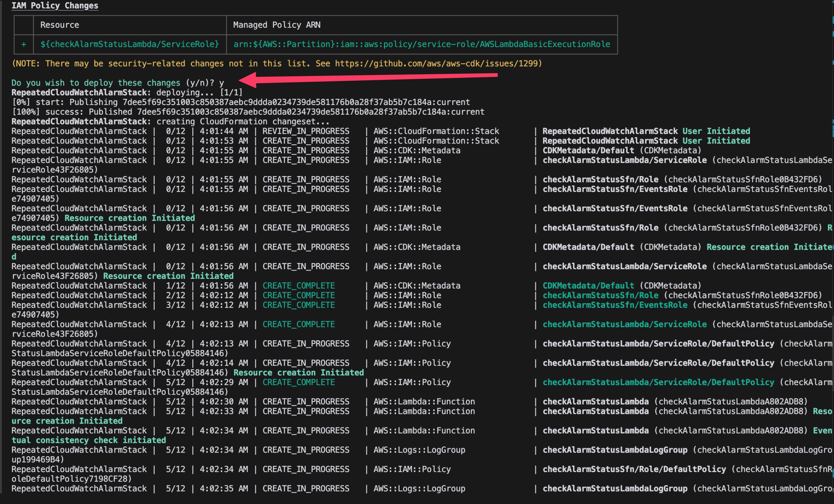The width and height of the screenshot is (834, 504).
Task: Select the checkAlarmStatusLambdaLogGroup entry
Action: point(614,449)
